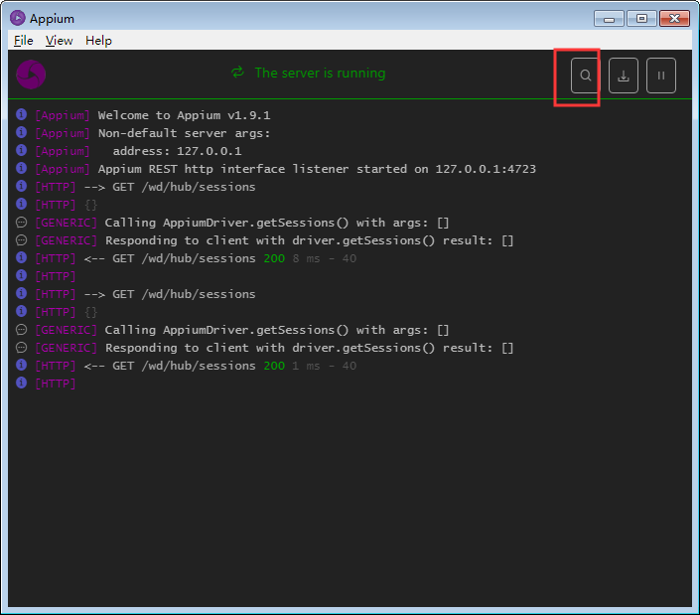Click debug icon of first 'Calling AppiumDriver.getSessions()' line
700x615 pixels.
pos(21,223)
